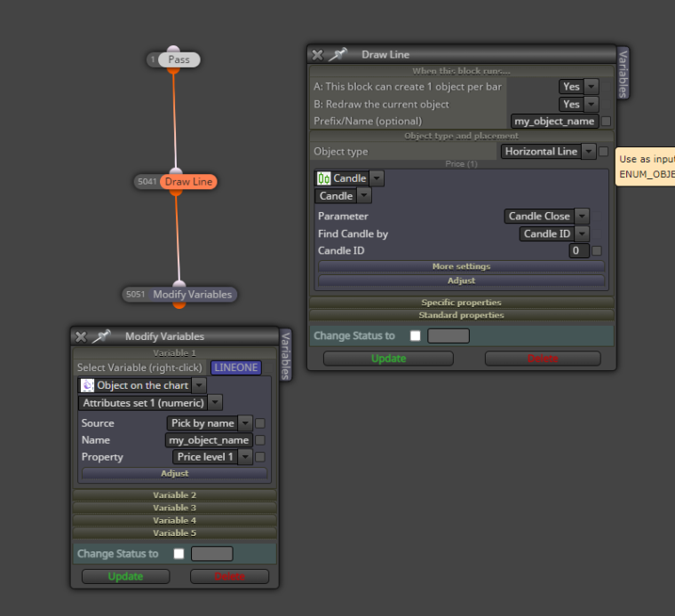Open the Variables side tab of Modify Variables

click(x=285, y=355)
